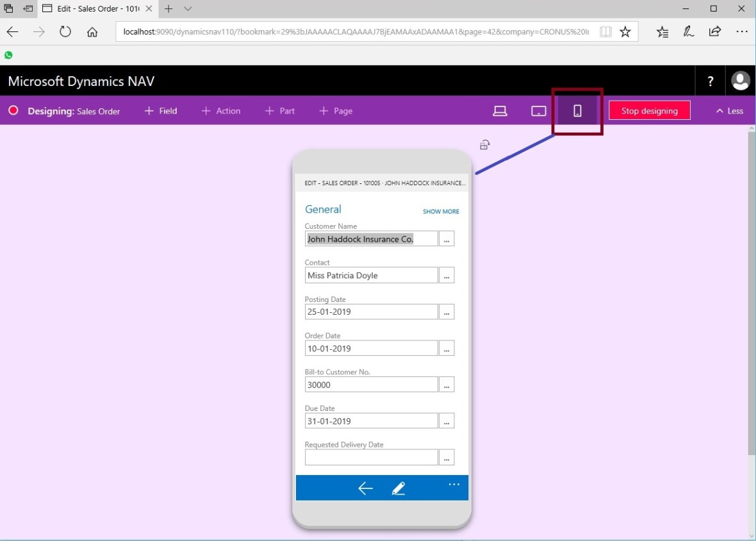Switch to tablet preview mode
This screenshot has width=756, height=541.
pyautogui.click(x=539, y=111)
